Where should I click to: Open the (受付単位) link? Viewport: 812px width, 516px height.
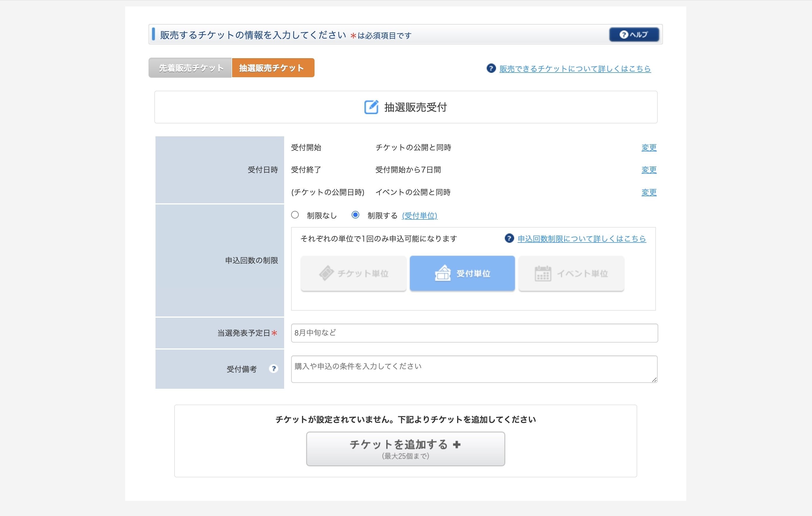[419, 216]
